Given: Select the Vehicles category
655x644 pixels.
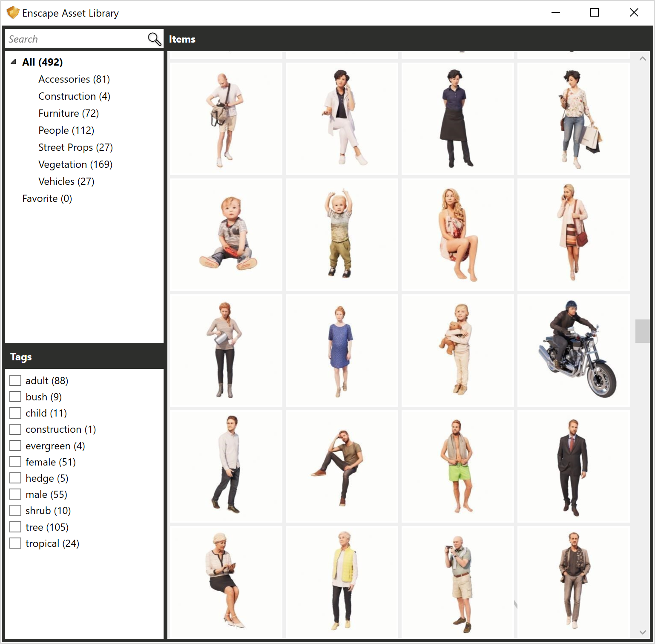Looking at the screenshot, I should tap(66, 181).
